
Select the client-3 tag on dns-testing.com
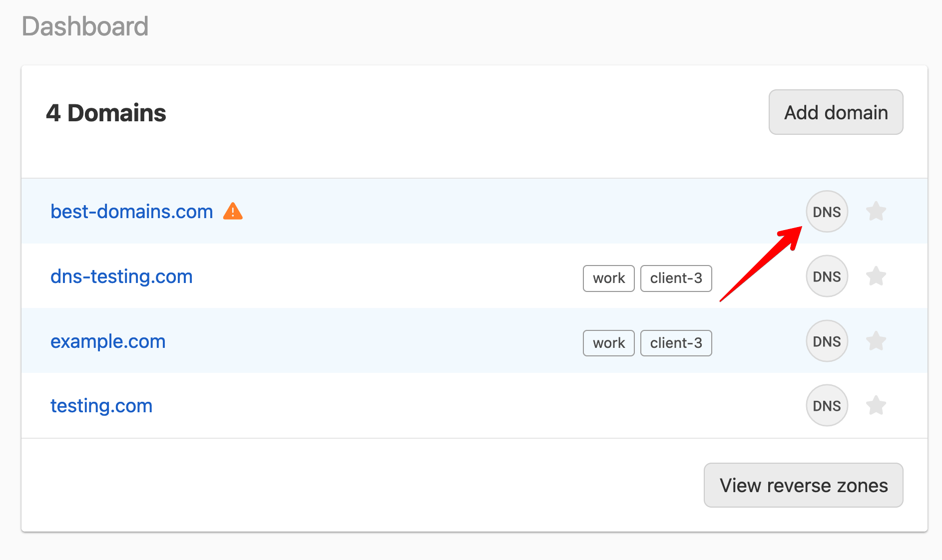(x=676, y=279)
